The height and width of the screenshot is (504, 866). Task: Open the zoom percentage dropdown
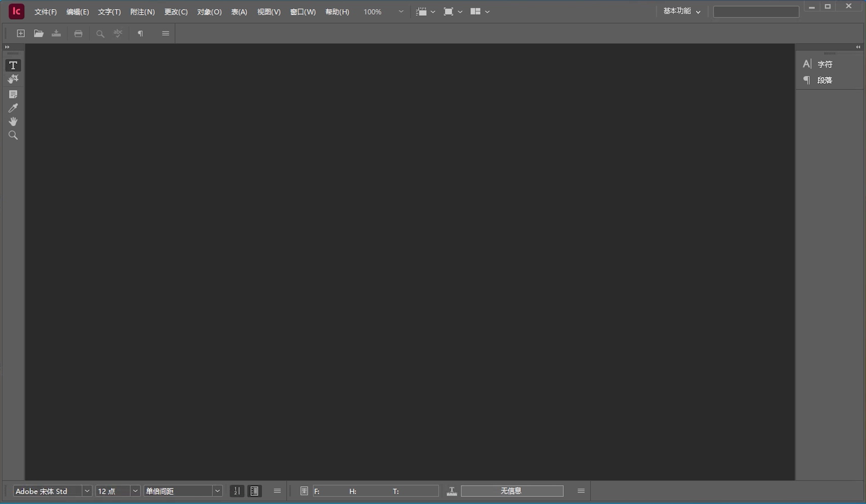tap(401, 11)
